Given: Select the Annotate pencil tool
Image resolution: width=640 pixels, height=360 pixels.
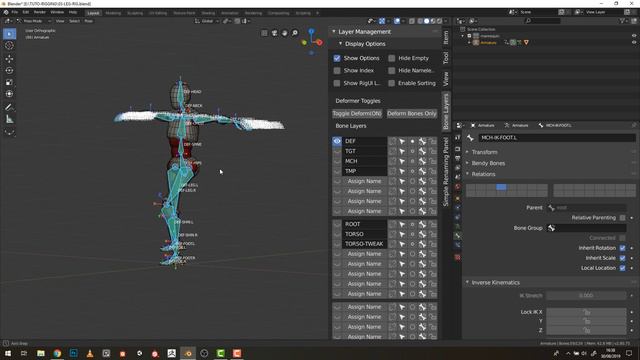Looking at the screenshot, I should click(9, 107).
